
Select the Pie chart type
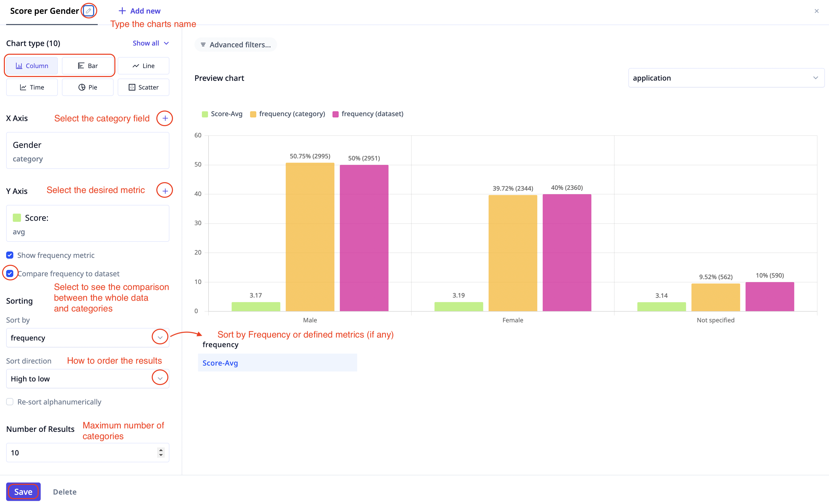[88, 87]
